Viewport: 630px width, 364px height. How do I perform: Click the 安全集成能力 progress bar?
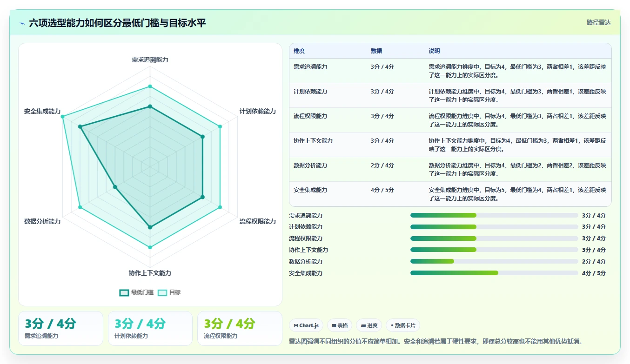494,273
